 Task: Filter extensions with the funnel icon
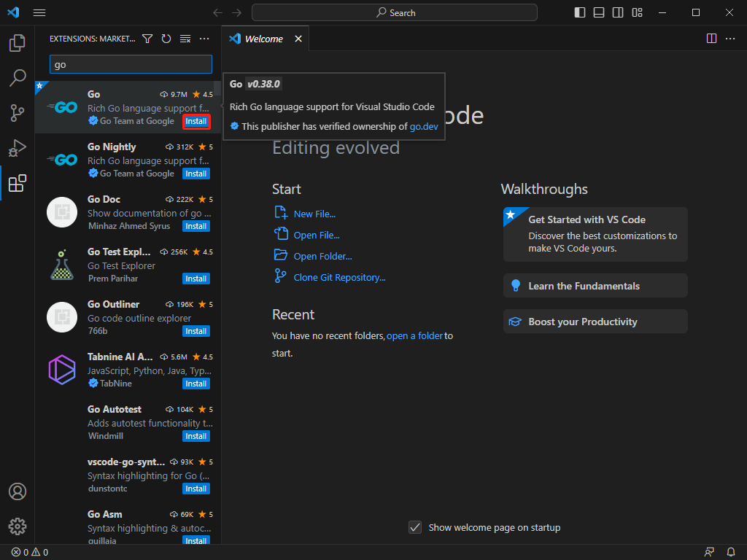147,39
